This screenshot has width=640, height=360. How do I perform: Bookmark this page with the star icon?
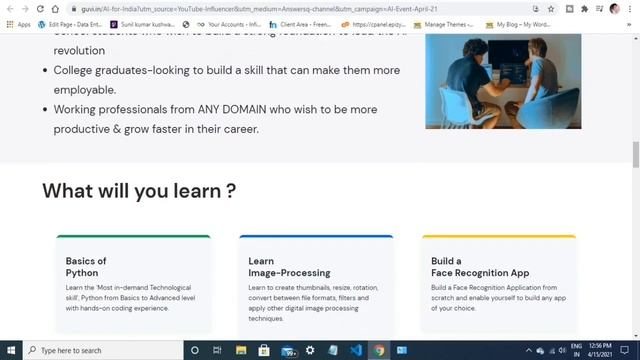point(551,9)
